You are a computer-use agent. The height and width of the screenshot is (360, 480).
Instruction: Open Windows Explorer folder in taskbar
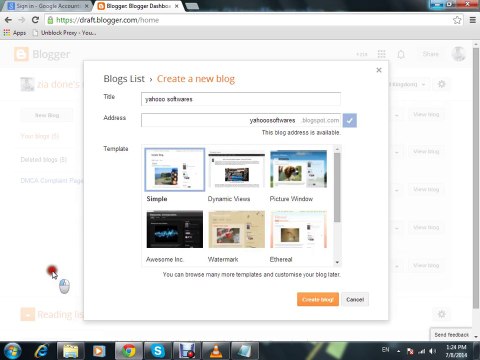tap(71, 351)
